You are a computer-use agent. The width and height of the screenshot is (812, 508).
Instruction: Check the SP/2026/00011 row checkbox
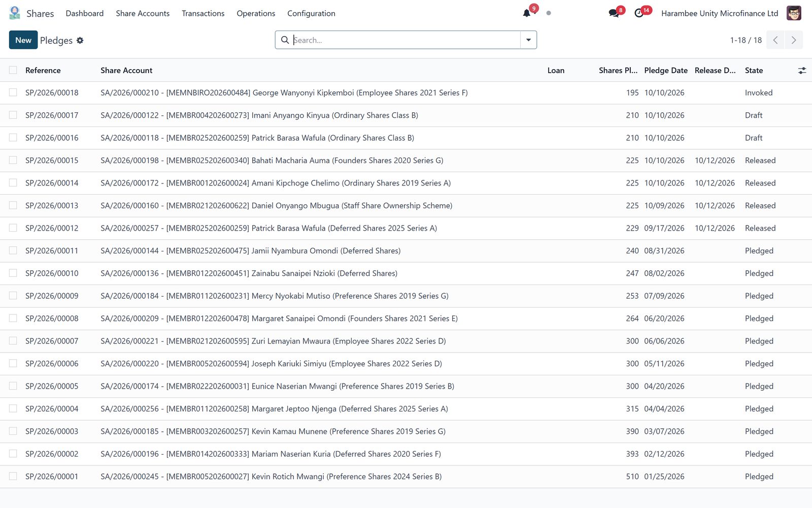click(13, 250)
